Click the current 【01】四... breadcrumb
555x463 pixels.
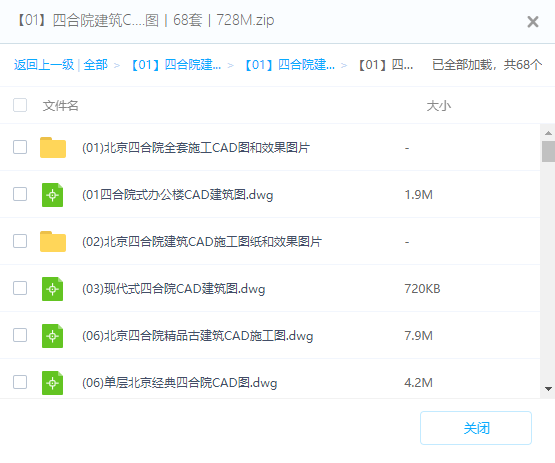pyautogui.click(x=385, y=65)
